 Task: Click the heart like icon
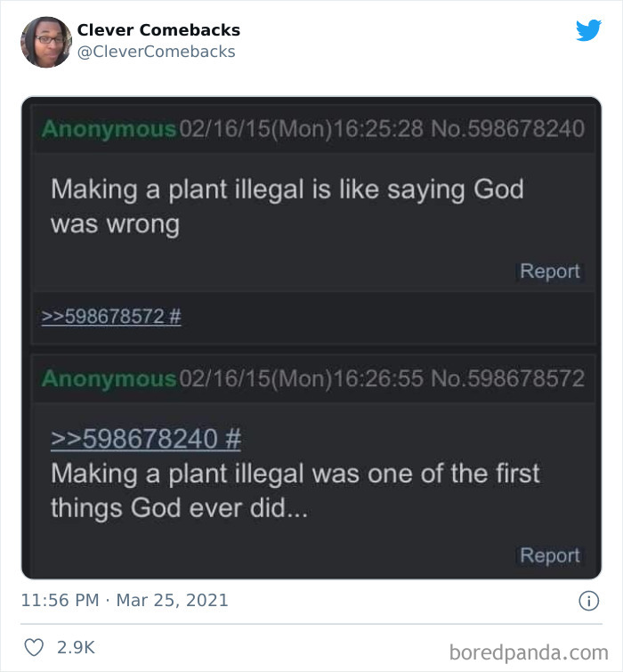[34, 648]
